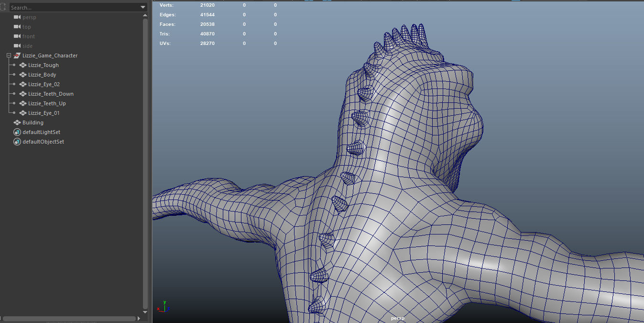Click the Verts label in the HUD
The height and width of the screenshot is (323, 644).
pos(166,5)
